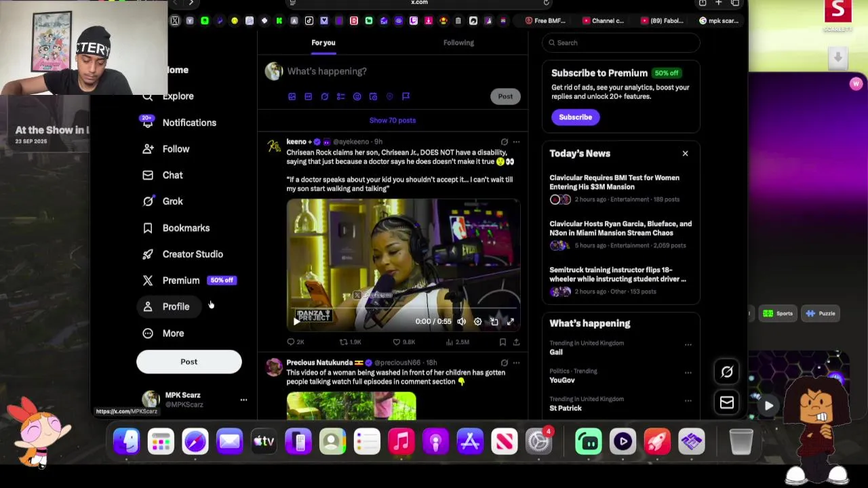Open options for St Patrick trending topic
The height and width of the screenshot is (488, 868).
click(x=688, y=401)
